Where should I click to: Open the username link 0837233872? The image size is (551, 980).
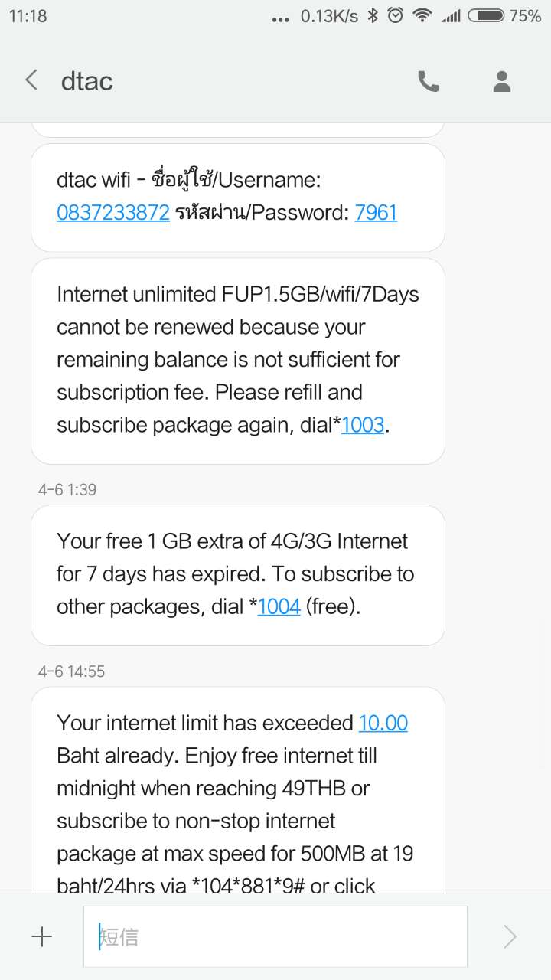(113, 212)
